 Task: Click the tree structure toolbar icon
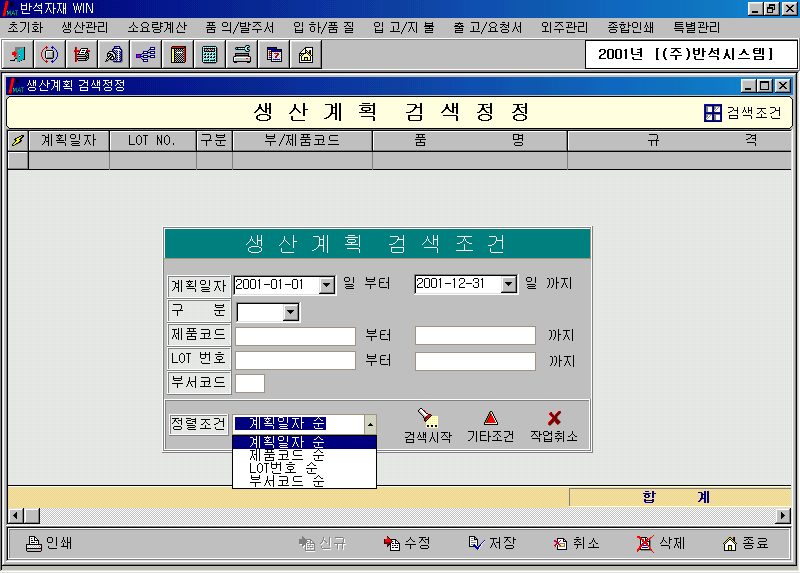[x=146, y=55]
